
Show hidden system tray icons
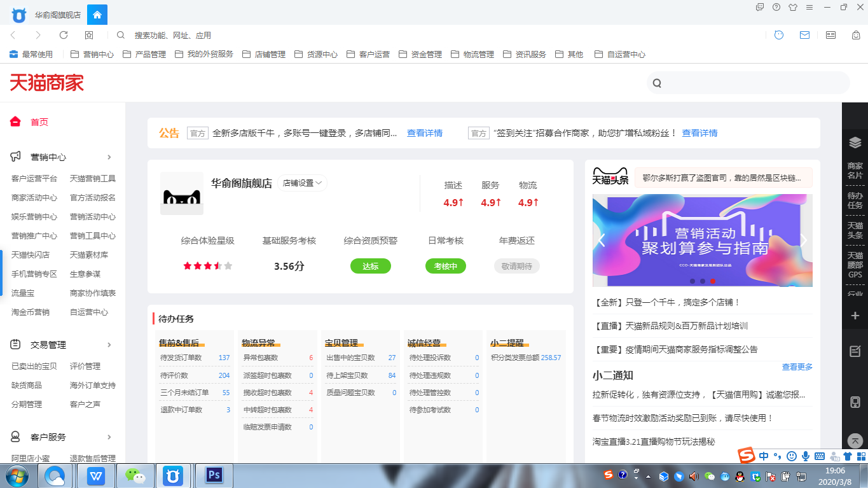click(x=648, y=475)
